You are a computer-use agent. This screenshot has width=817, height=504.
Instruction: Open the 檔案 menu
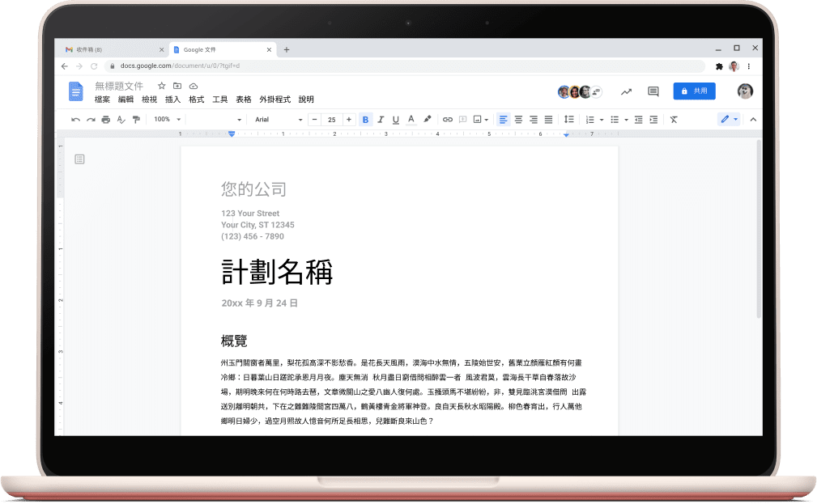click(102, 100)
